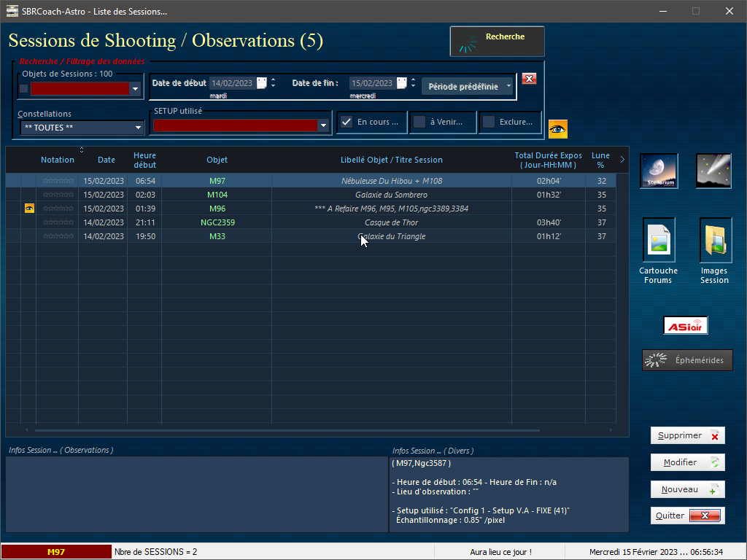Show more columns with the header right arrow
The width and height of the screenshot is (747, 560).
click(622, 160)
